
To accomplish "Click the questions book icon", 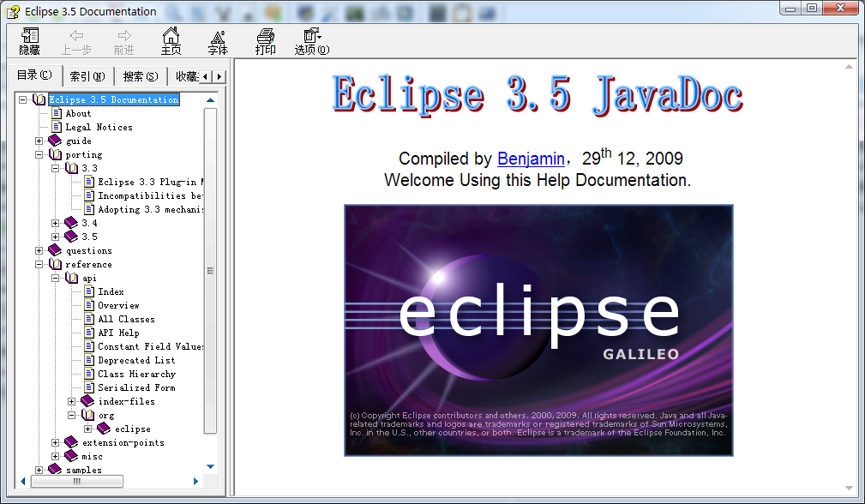I will point(55,250).
